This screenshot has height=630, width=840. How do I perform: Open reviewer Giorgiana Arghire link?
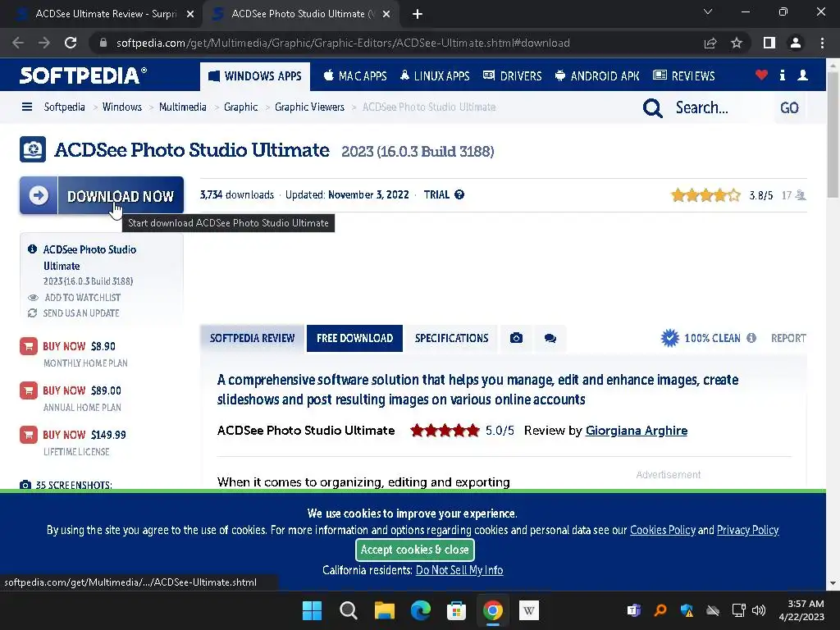click(x=637, y=430)
